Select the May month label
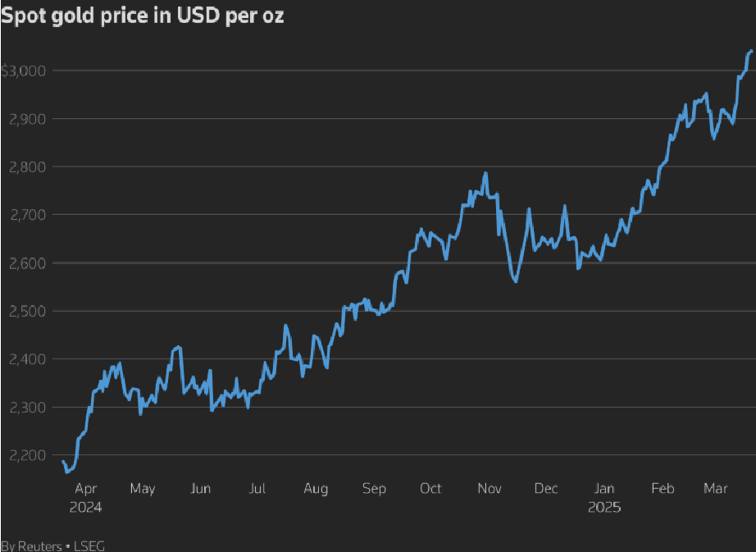Screen dimensions: 756x552 tap(142, 489)
